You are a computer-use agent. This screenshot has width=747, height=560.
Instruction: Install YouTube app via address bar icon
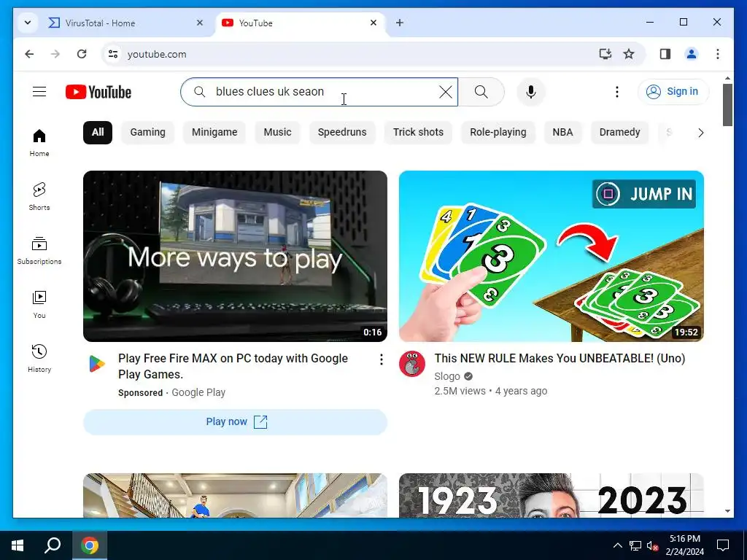click(605, 54)
